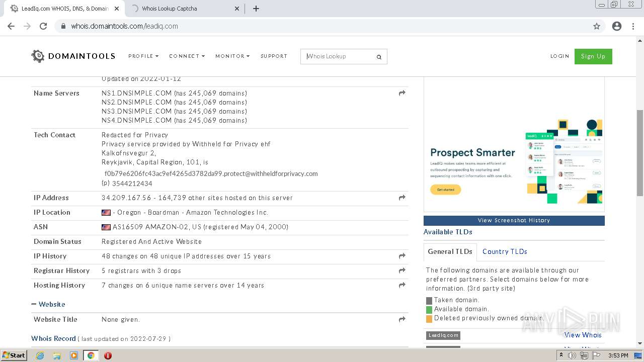Click the gray Taken domain legend swatch
644x362 pixels.
point(429,300)
